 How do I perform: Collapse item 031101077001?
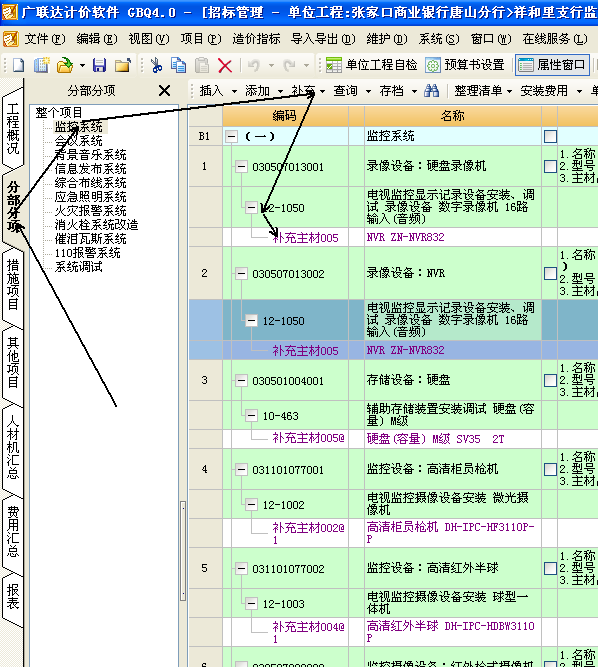(x=241, y=470)
